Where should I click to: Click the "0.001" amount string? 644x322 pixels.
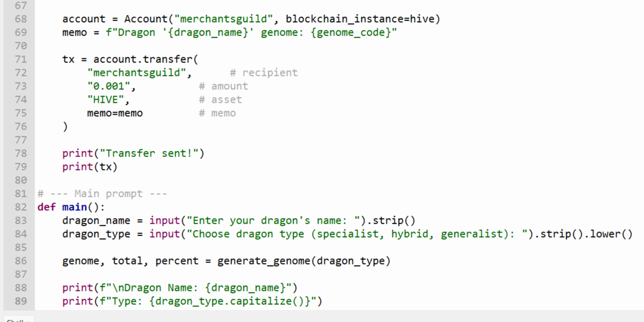tap(109, 86)
